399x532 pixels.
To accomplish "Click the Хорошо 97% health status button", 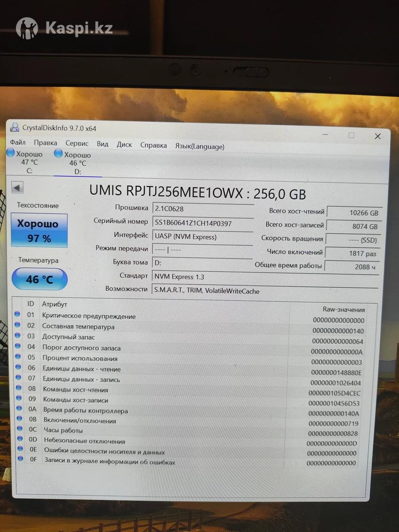I will click(x=39, y=231).
